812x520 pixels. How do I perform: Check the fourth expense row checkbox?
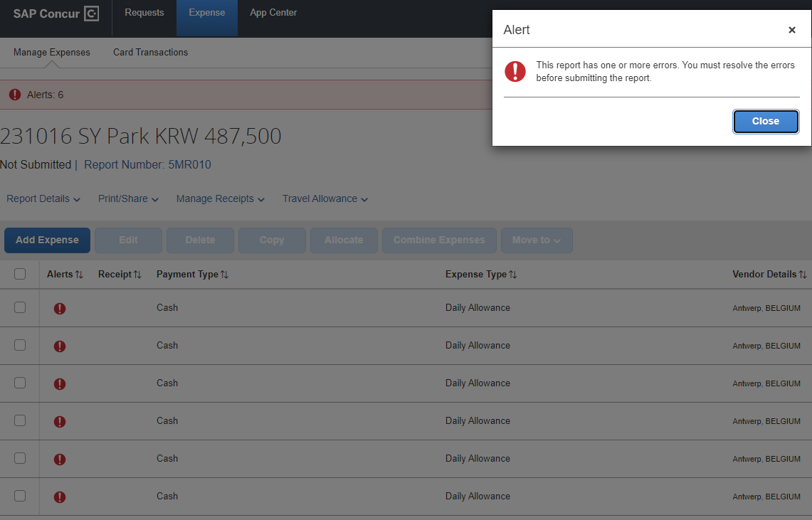click(x=20, y=420)
